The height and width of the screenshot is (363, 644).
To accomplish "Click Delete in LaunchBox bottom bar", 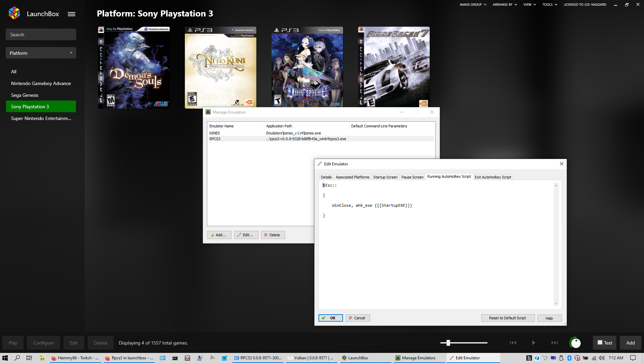I will pyautogui.click(x=100, y=343).
